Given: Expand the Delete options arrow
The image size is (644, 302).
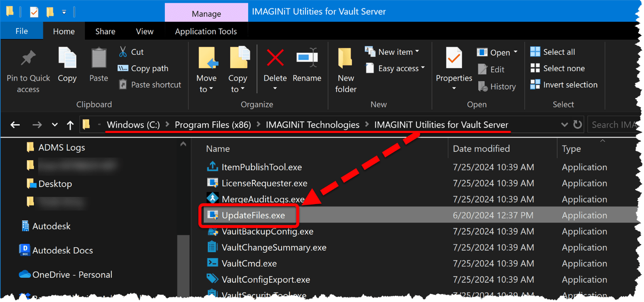Looking at the screenshot, I should pos(275,89).
